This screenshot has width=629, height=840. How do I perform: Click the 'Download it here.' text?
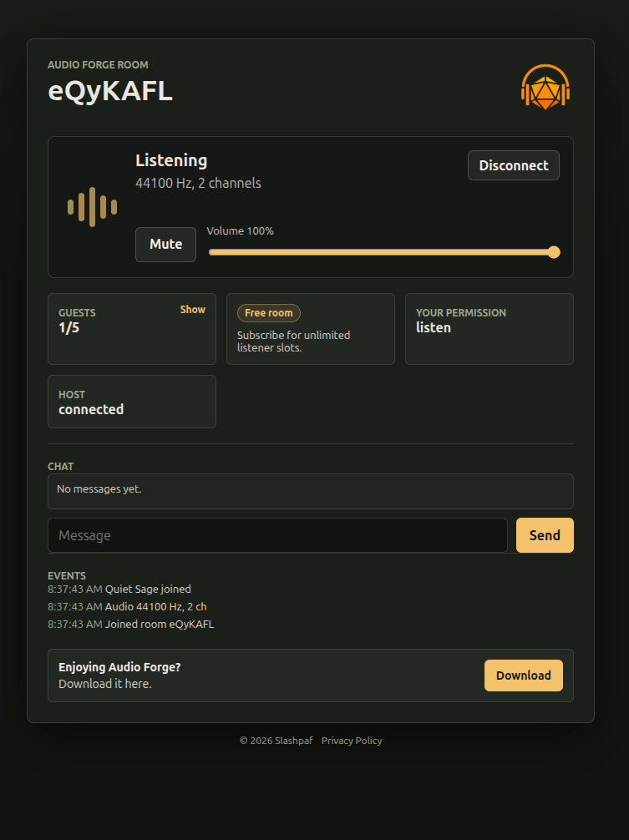(x=105, y=684)
